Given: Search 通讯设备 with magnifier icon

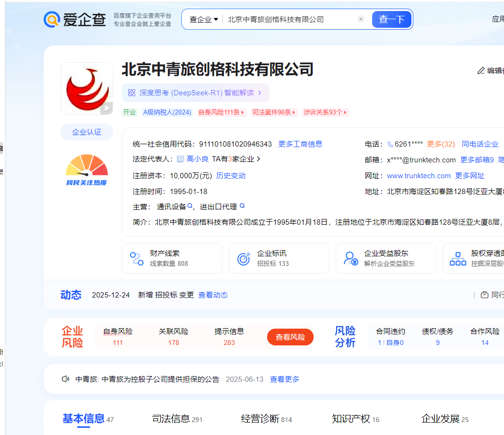Looking at the screenshot, I should pos(190,206).
